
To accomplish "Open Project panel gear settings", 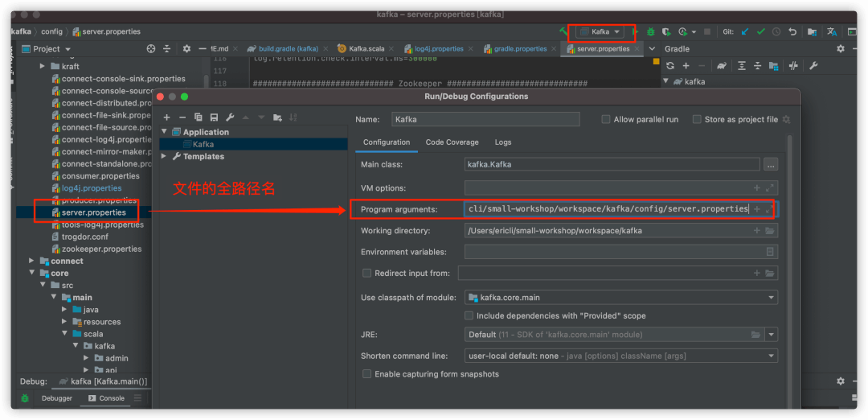I will [186, 49].
